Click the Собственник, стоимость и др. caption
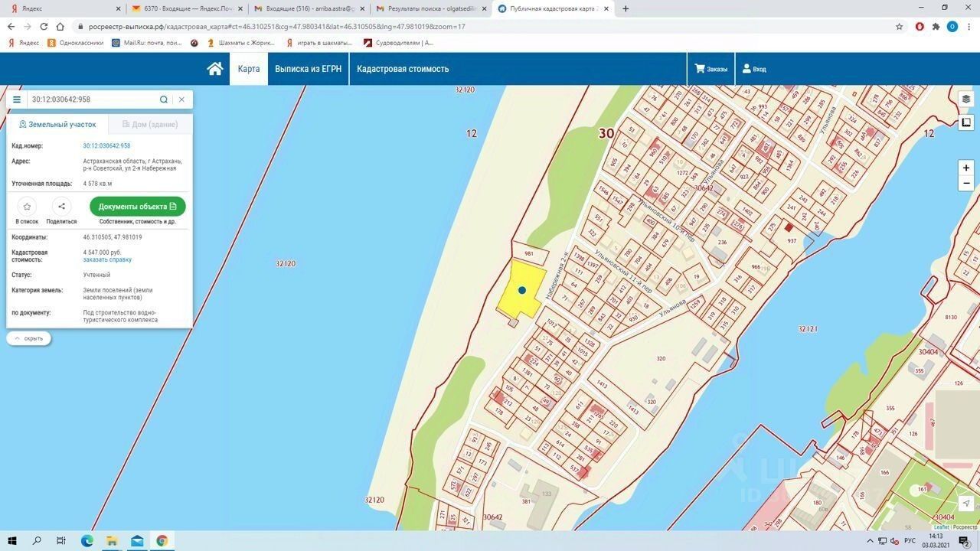The height and width of the screenshot is (551, 980). (x=138, y=222)
